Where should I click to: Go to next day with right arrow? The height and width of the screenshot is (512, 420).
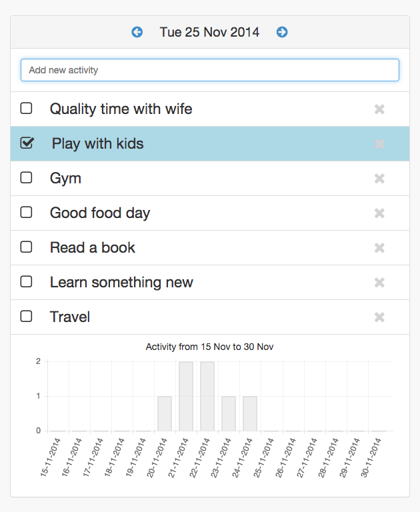[x=282, y=32]
